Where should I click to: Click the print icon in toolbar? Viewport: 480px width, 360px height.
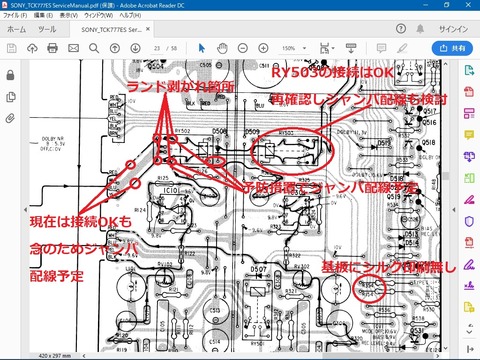52,48
